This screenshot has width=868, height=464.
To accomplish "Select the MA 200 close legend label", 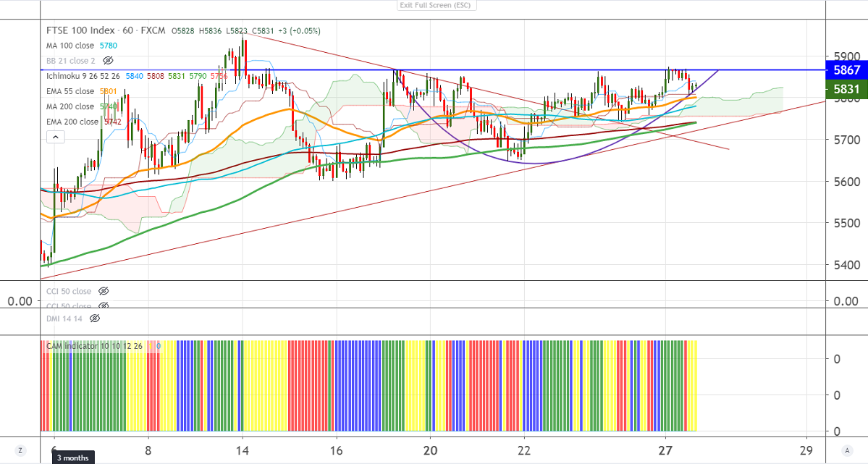I will 70,106.
